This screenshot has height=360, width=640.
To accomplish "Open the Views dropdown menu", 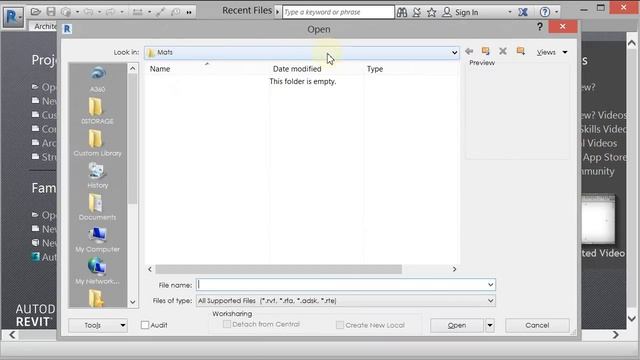I will (552, 52).
